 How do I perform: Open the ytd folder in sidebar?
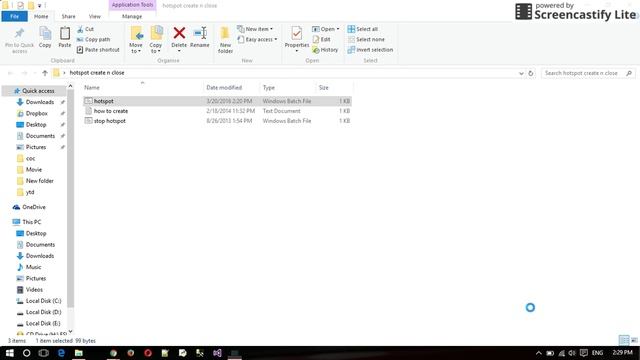[x=30, y=192]
